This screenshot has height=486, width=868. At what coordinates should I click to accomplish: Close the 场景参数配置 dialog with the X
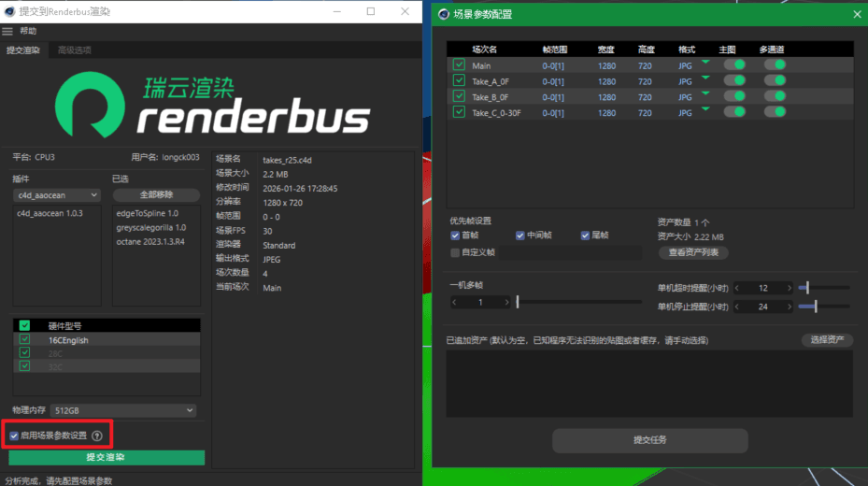[x=857, y=14]
